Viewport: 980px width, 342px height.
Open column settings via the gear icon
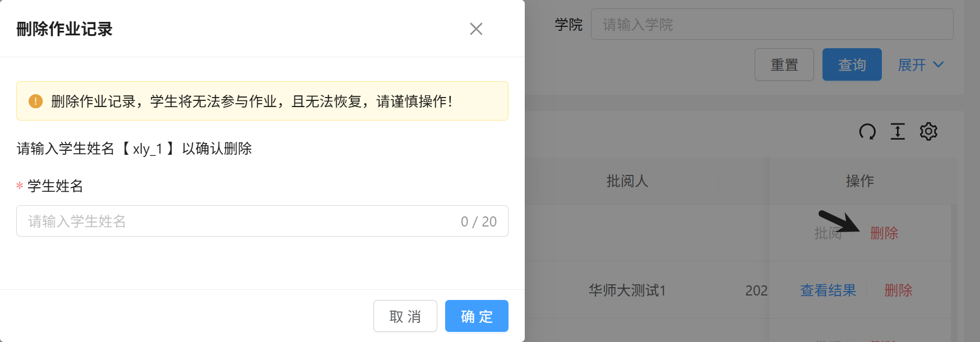(928, 132)
